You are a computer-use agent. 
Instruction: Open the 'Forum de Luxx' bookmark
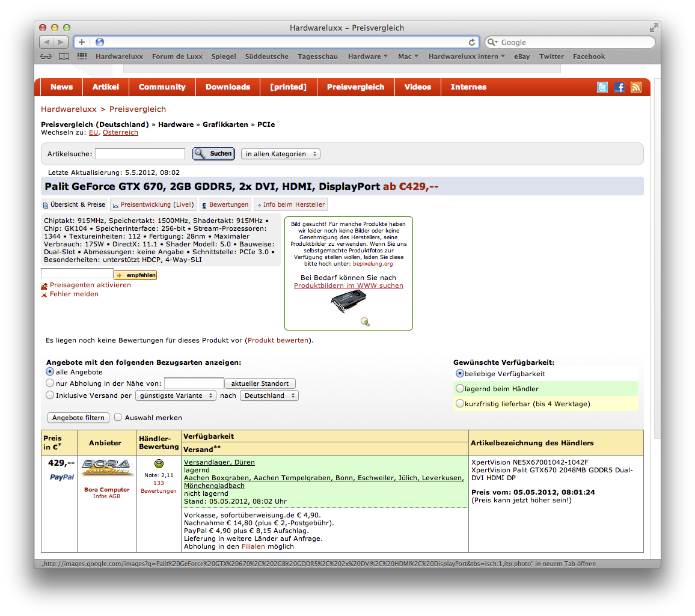177,56
